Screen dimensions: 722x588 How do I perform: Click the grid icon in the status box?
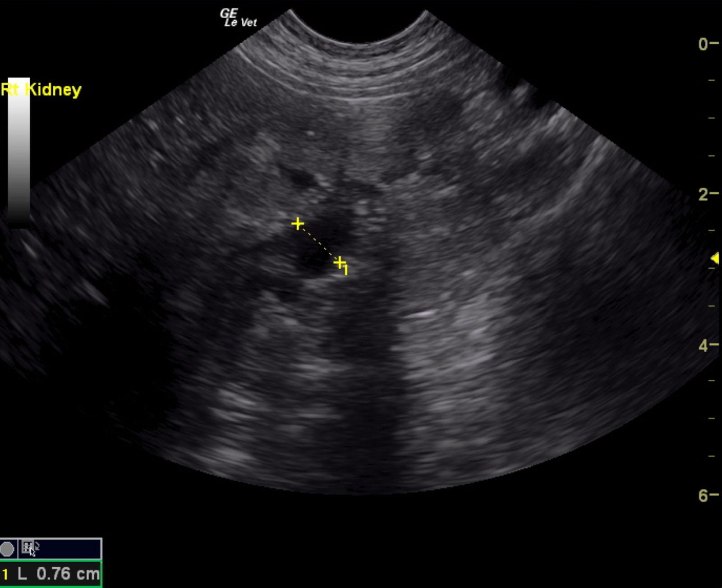point(27,547)
